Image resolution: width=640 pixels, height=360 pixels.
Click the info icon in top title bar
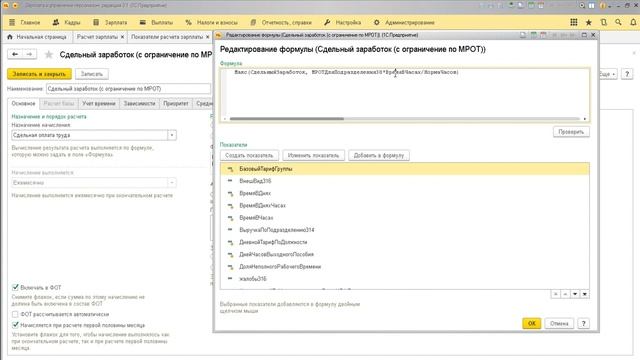point(602,5)
